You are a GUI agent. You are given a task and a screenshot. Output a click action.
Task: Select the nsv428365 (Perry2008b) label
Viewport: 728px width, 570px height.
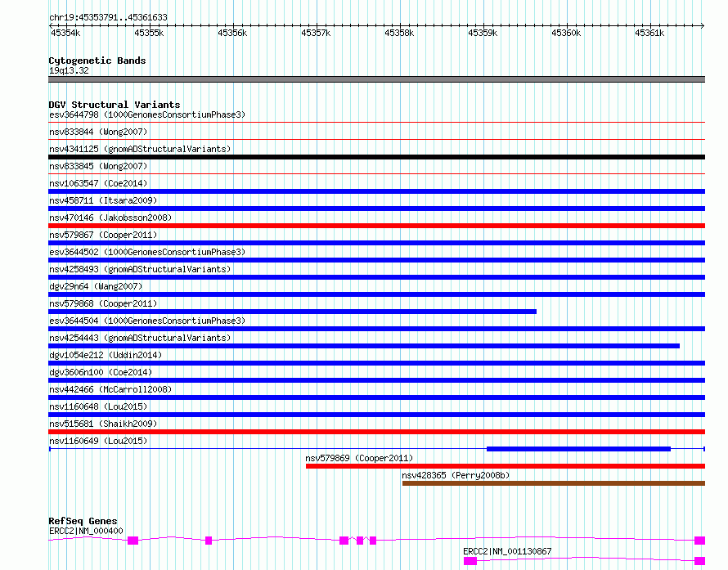coord(456,475)
